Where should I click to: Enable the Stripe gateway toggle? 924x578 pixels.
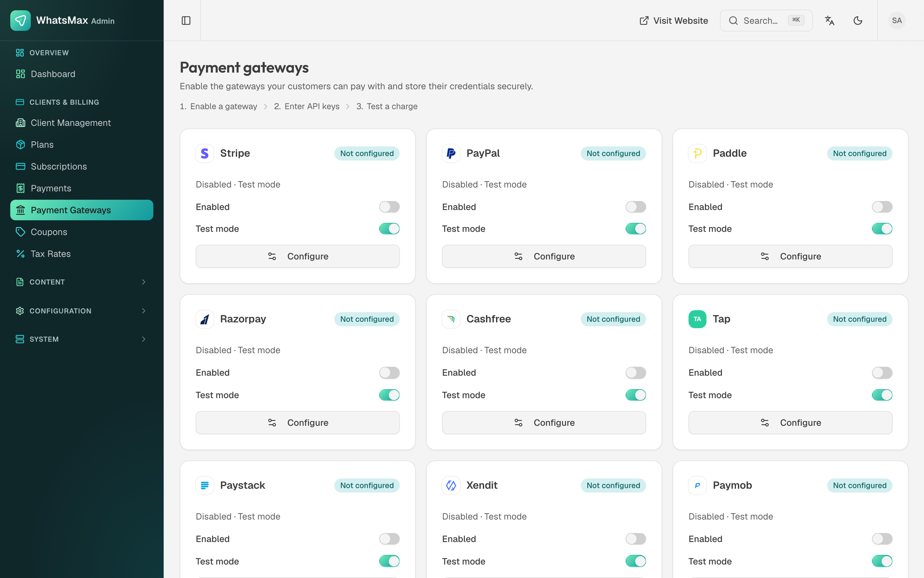[389, 207]
